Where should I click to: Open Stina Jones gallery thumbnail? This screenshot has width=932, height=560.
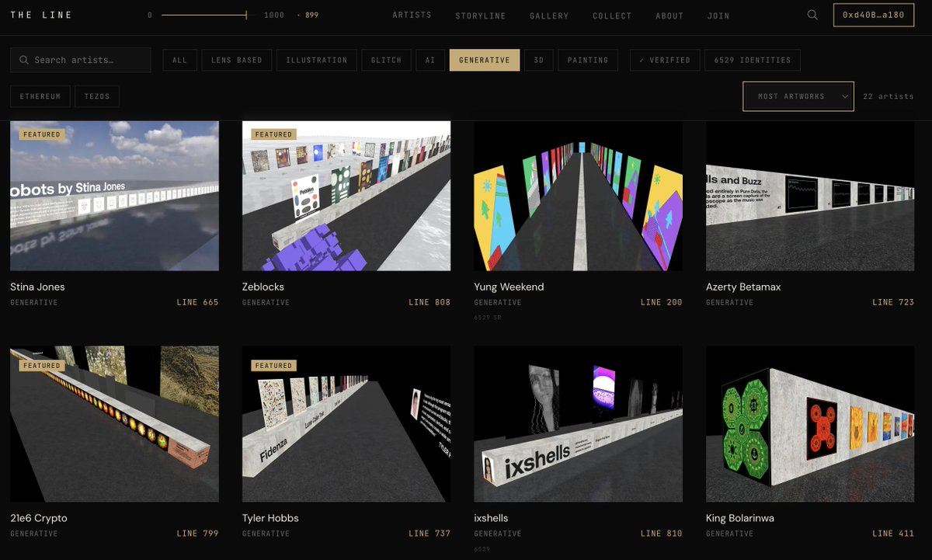coord(114,196)
